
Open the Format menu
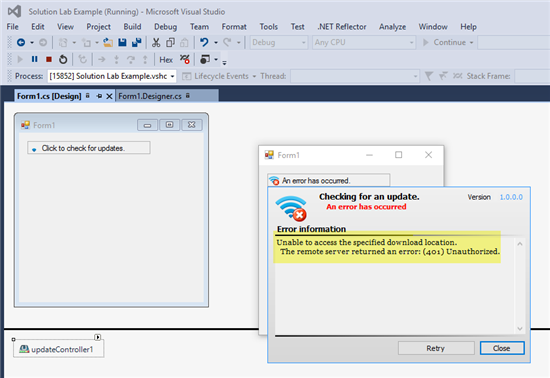pos(234,27)
